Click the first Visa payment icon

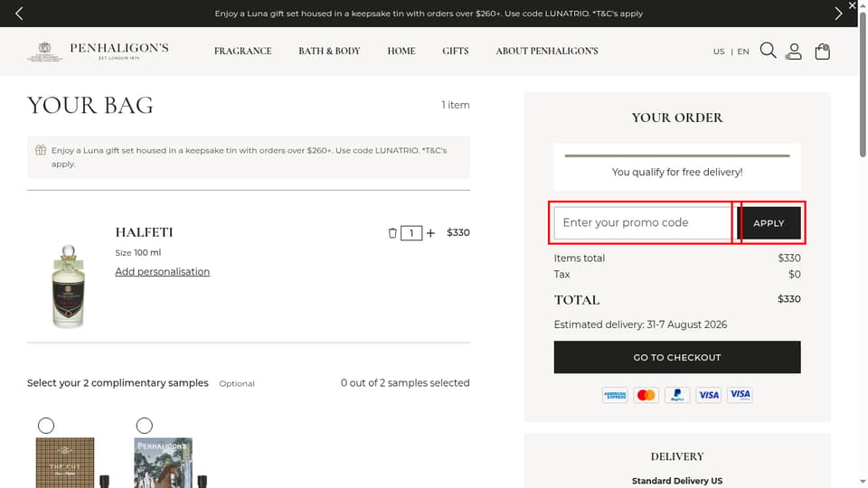709,395
